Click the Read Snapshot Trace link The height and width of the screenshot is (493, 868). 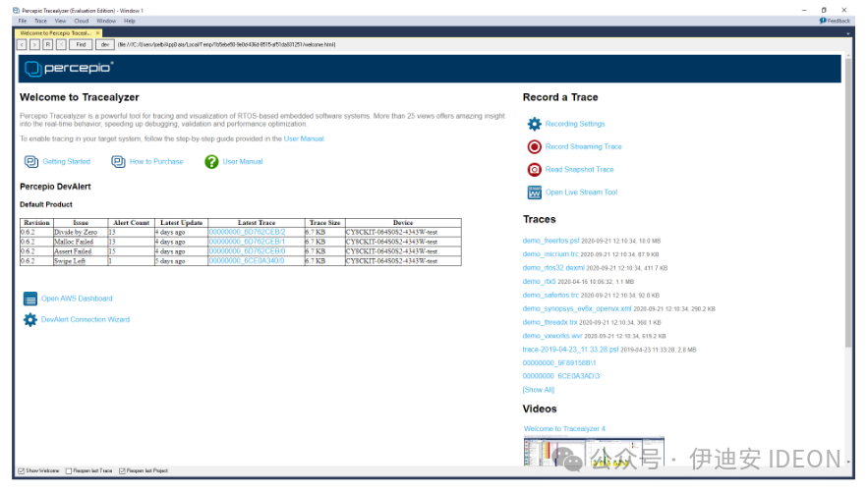coord(580,169)
